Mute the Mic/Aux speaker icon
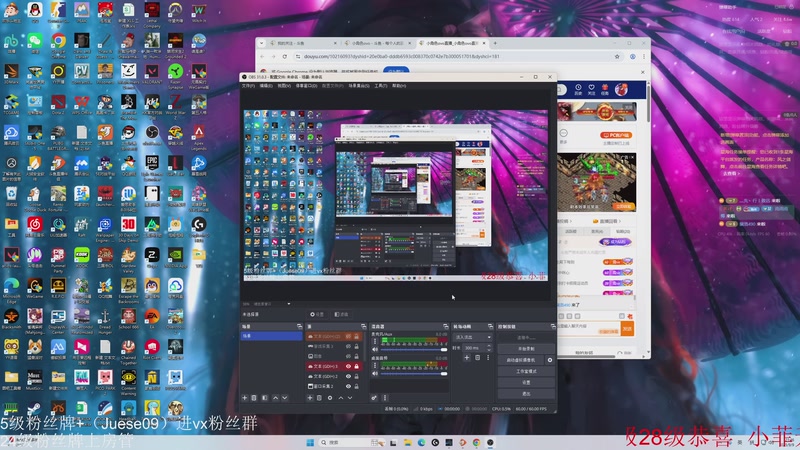The width and height of the screenshot is (800, 450). click(x=375, y=349)
